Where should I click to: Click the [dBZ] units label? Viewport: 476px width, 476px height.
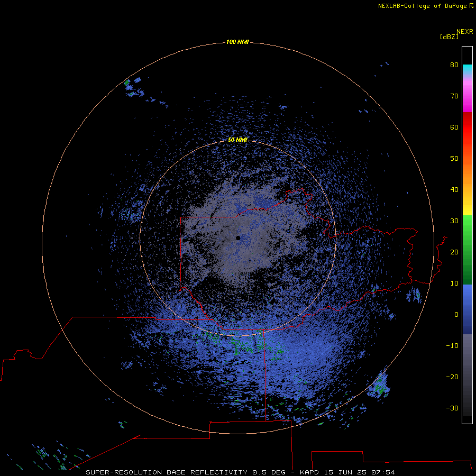tap(449, 37)
